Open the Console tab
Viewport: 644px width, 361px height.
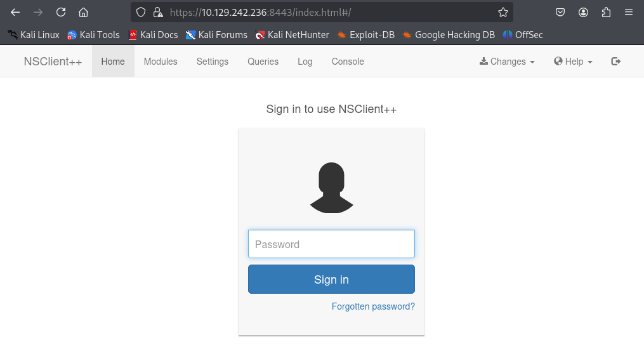pos(348,61)
